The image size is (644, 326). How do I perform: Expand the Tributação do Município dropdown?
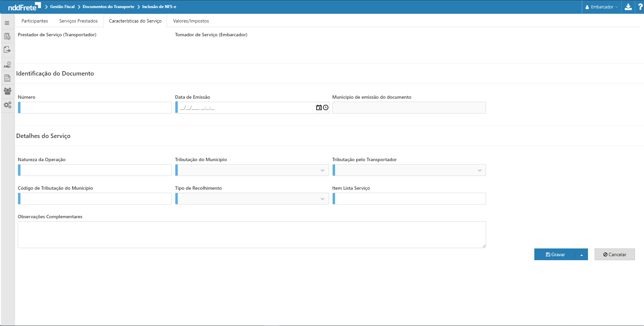[252, 170]
